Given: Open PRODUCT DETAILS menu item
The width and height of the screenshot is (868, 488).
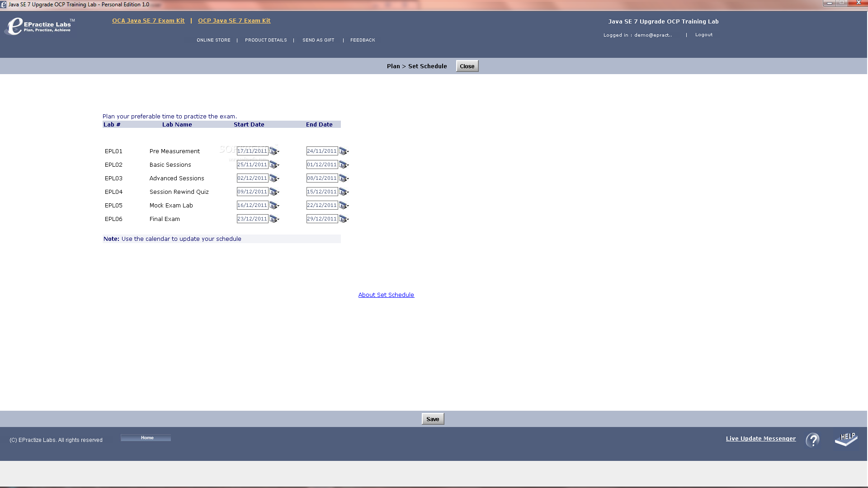Looking at the screenshot, I should (266, 40).
